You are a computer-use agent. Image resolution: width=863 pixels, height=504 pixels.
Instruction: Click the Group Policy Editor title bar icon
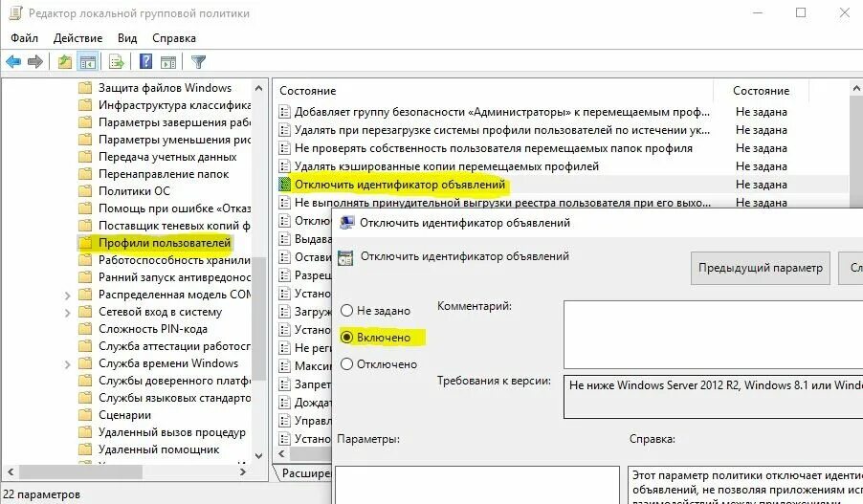[15, 12]
